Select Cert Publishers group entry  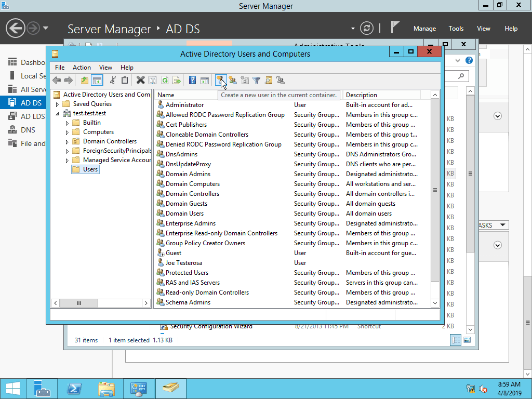[x=186, y=125]
